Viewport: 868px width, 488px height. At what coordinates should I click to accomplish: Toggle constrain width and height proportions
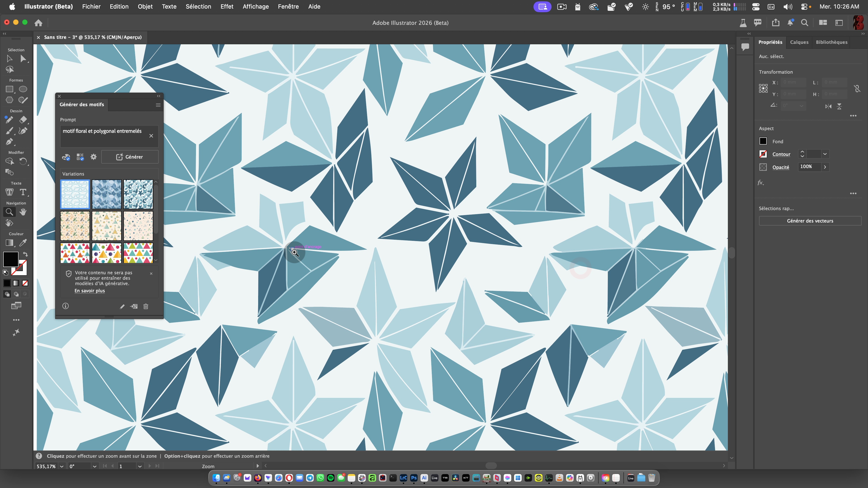pos(857,89)
